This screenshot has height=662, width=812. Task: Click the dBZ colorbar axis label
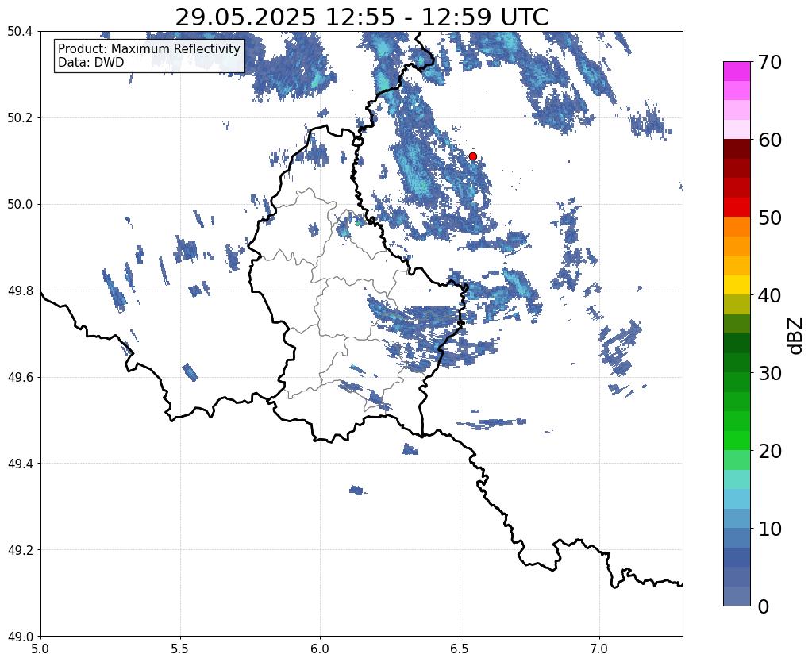coord(796,336)
